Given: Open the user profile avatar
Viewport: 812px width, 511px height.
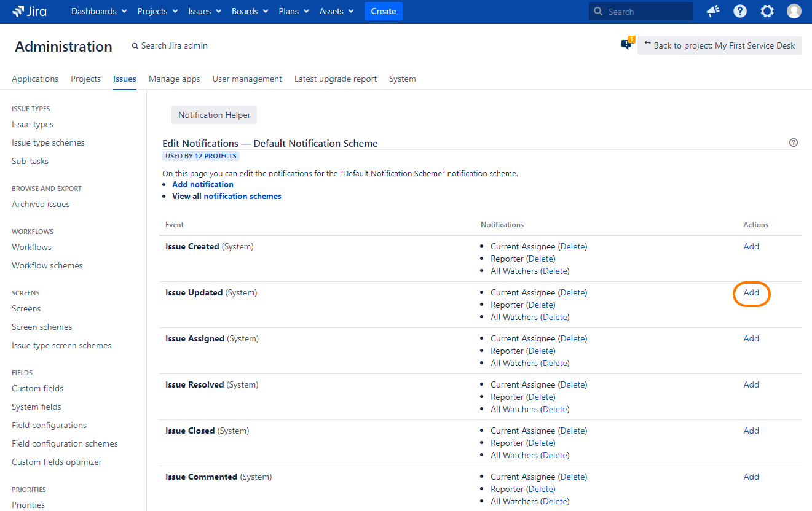Looking at the screenshot, I should tap(794, 11).
